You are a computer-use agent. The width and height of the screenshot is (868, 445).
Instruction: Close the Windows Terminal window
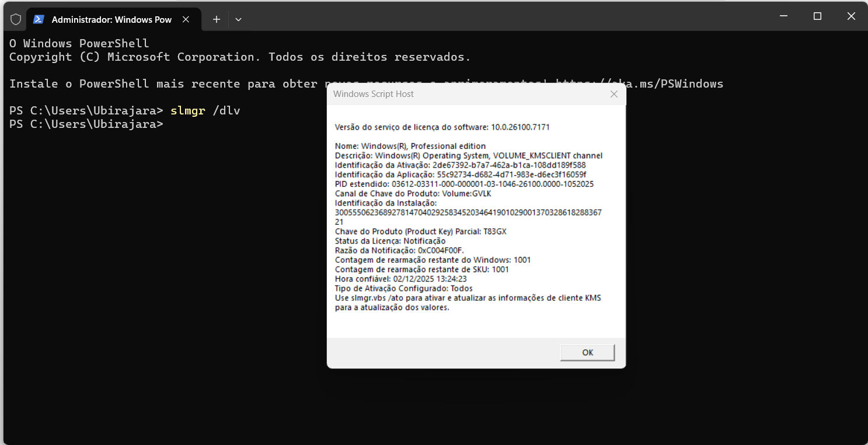(851, 16)
